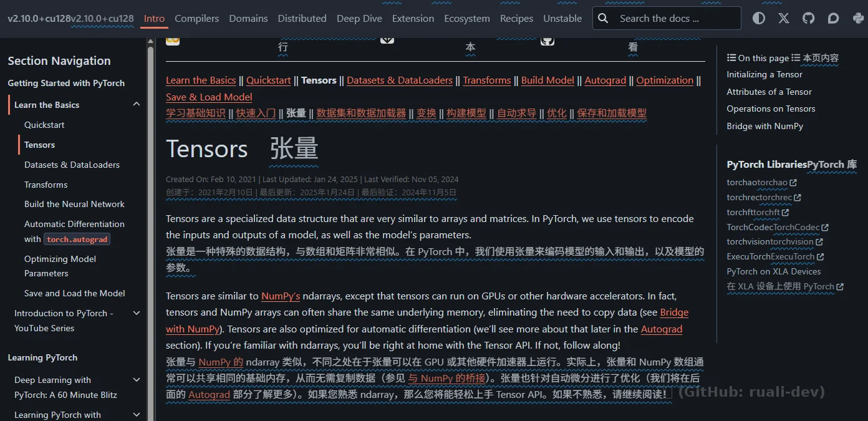The height and width of the screenshot is (421, 868).
Task: Follow the Quickstart breadcrumb link
Action: pyautogui.click(x=269, y=80)
